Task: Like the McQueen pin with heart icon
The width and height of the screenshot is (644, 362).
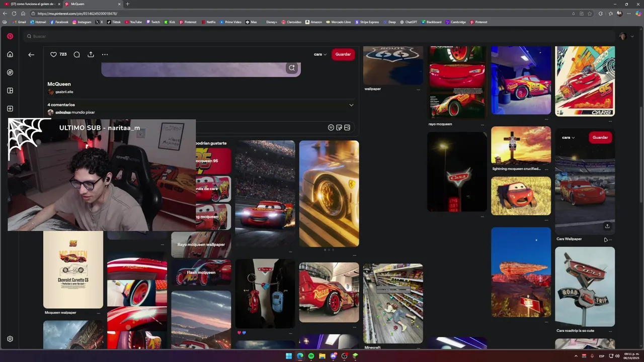Action: [x=53, y=54]
